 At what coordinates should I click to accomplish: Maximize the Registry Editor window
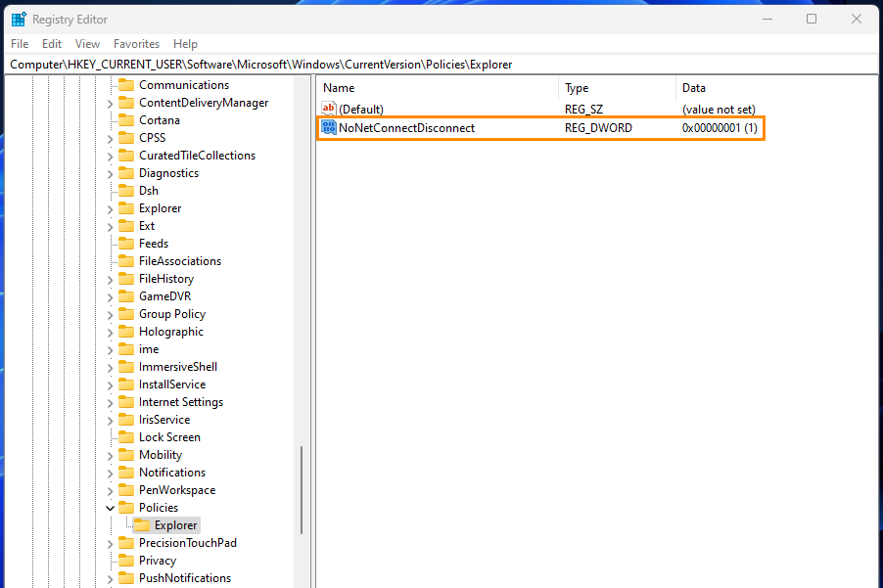coord(812,20)
